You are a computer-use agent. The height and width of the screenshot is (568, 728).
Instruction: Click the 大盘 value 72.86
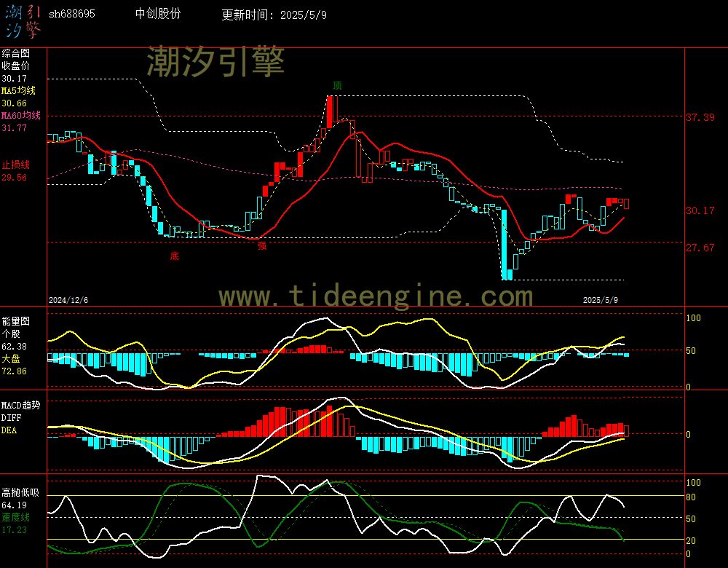(x=14, y=371)
